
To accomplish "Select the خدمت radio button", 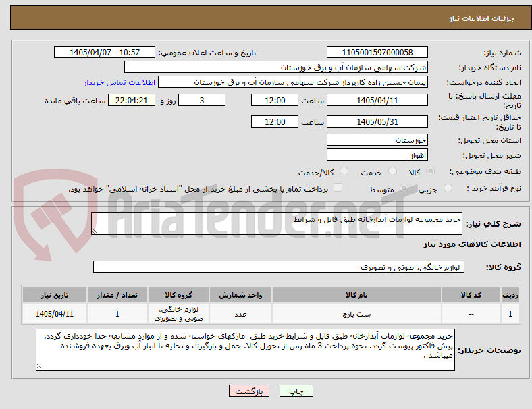I will click(392, 171).
